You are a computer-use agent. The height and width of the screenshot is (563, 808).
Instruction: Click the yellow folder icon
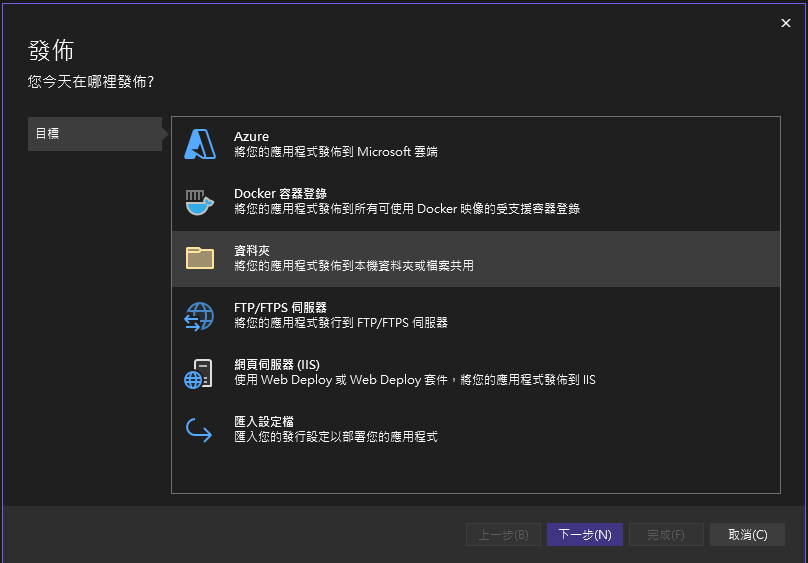pyautogui.click(x=200, y=258)
